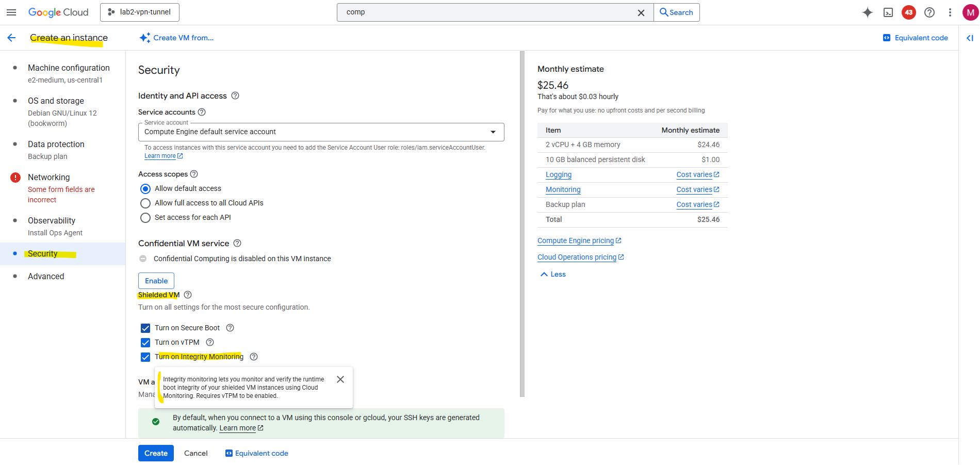Viewport: 980px width, 465px height.
Task: Click the back arrow beside Create an instance
Action: [x=11, y=38]
